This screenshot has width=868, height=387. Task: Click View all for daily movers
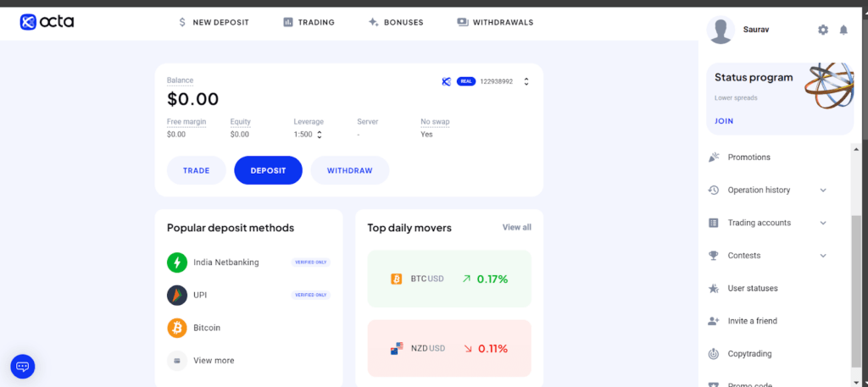tap(516, 227)
